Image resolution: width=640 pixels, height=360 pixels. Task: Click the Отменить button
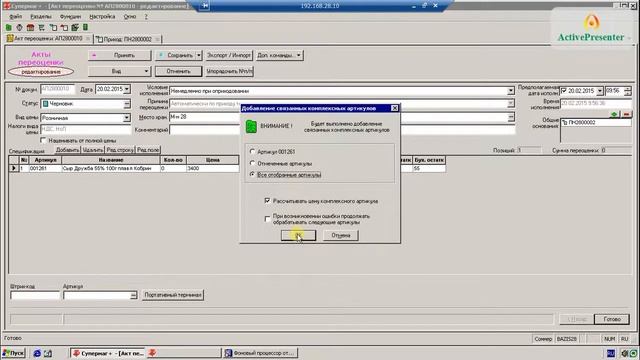tap(178, 71)
